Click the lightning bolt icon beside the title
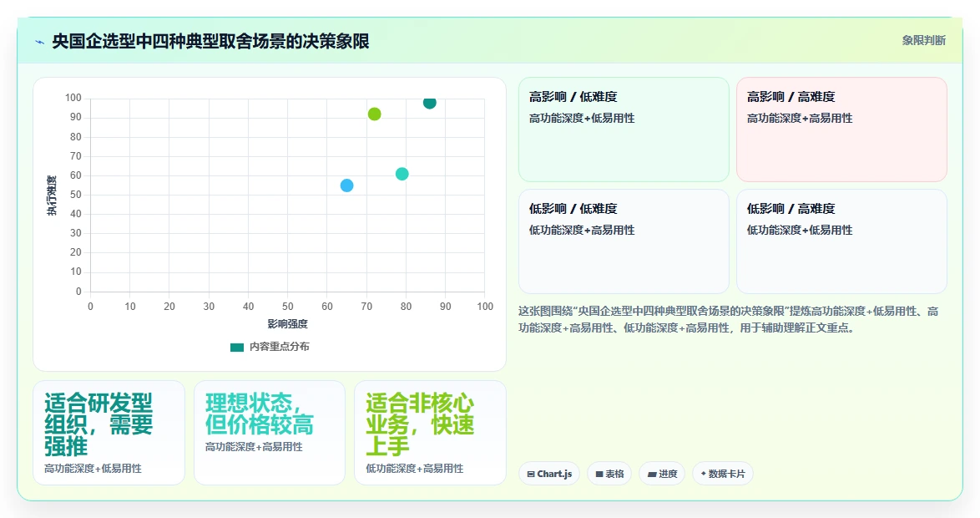 click(40, 42)
